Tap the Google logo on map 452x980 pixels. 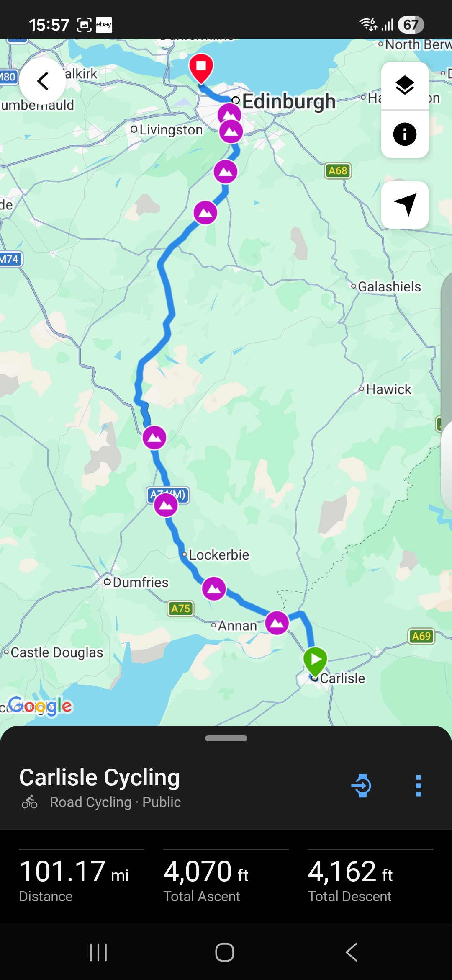(x=40, y=706)
